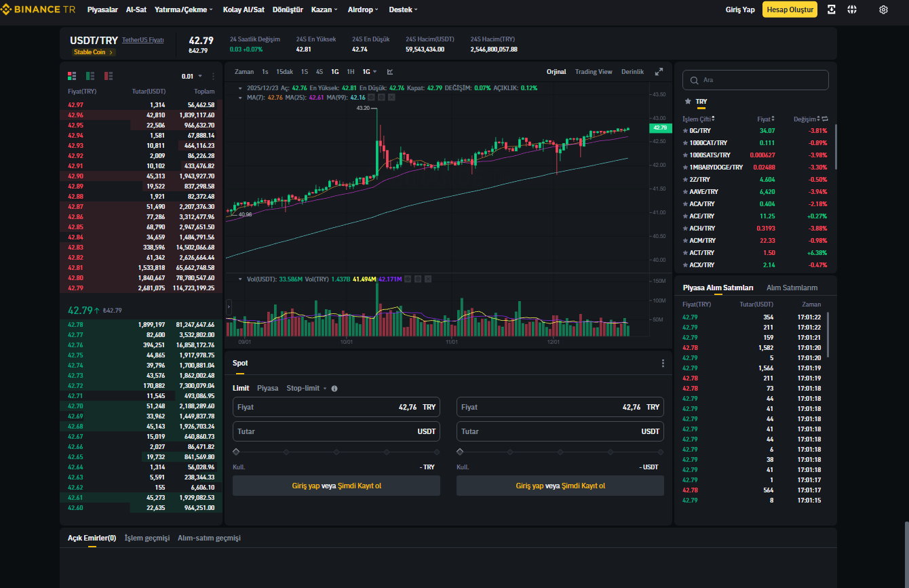
Task: Expand the chart to full screen
Action: (659, 72)
